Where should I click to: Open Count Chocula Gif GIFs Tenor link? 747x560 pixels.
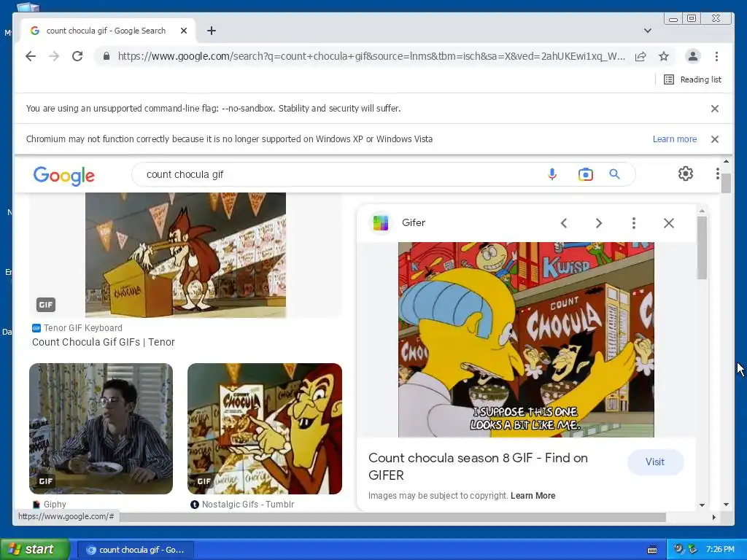tap(104, 342)
